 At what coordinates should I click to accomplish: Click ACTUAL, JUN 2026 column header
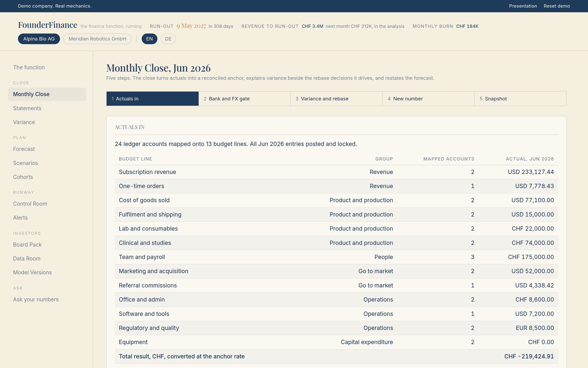[x=530, y=159]
